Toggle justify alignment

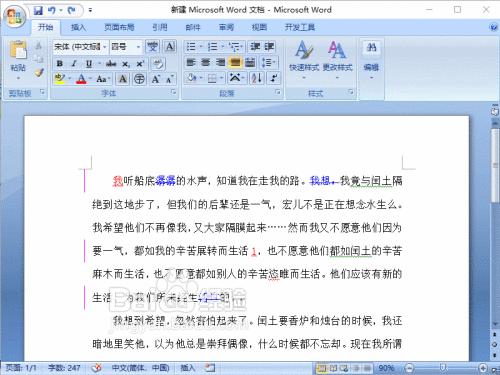tap(235, 62)
